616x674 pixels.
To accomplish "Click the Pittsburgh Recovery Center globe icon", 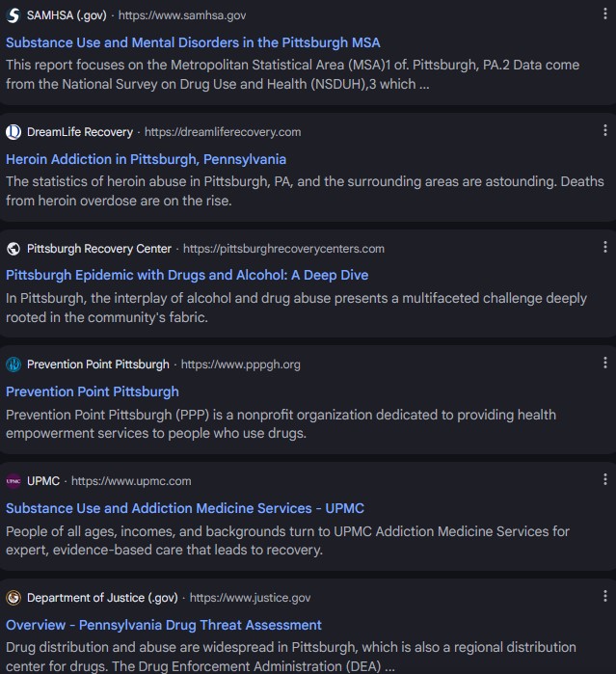I will (13, 249).
